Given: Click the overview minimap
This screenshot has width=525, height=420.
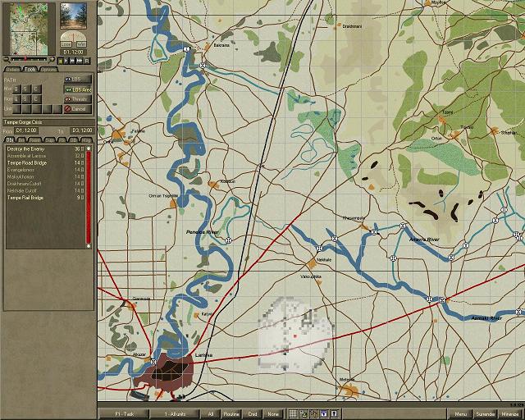Looking at the screenshot, I should tap(29, 30).
